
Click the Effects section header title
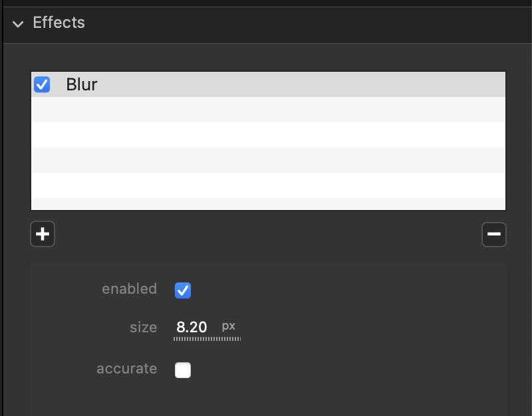[x=59, y=23]
